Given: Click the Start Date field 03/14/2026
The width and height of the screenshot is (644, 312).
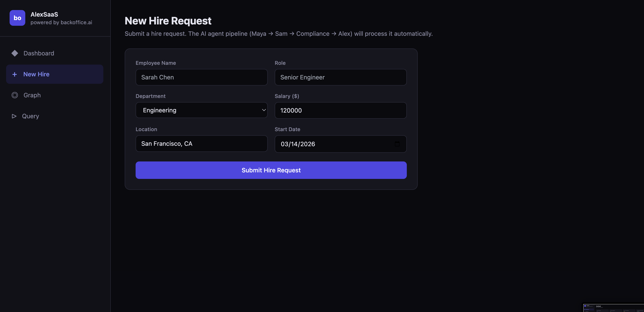Looking at the screenshot, I should point(332,144).
